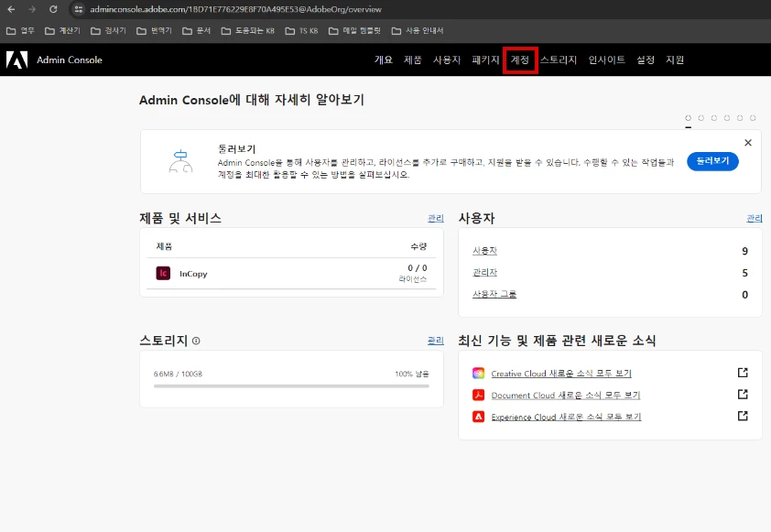Click 관리 link for 제품 및 서비스
Viewport: 771px width, 532px height.
coord(436,218)
